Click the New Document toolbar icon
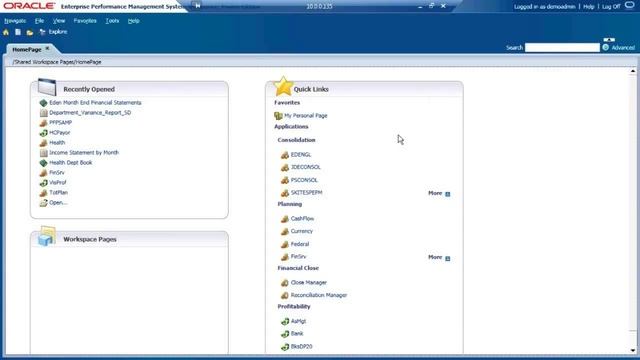640x360 pixels. 18,32
